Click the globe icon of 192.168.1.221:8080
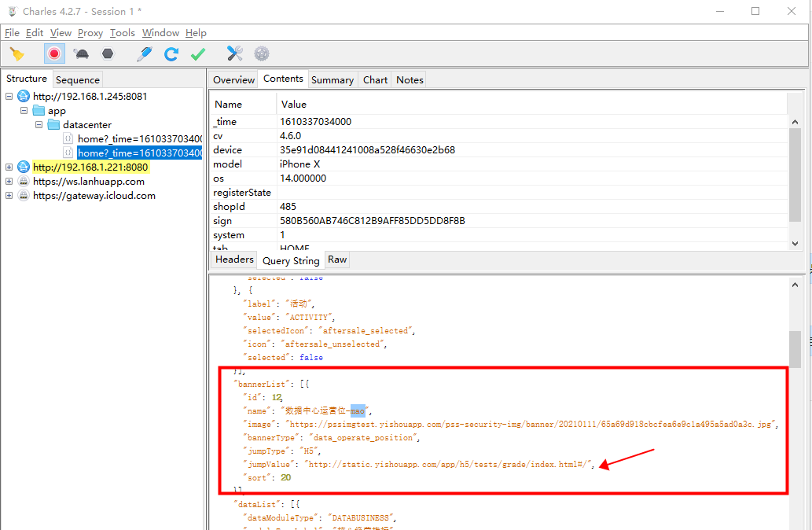This screenshot has width=812, height=530. (24, 167)
